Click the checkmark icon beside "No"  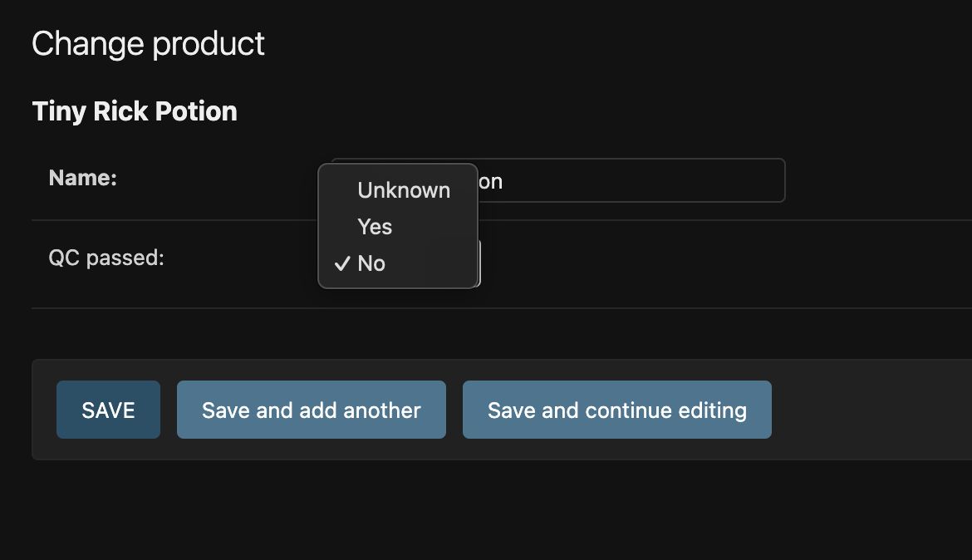pyautogui.click(x=341, y=263)
